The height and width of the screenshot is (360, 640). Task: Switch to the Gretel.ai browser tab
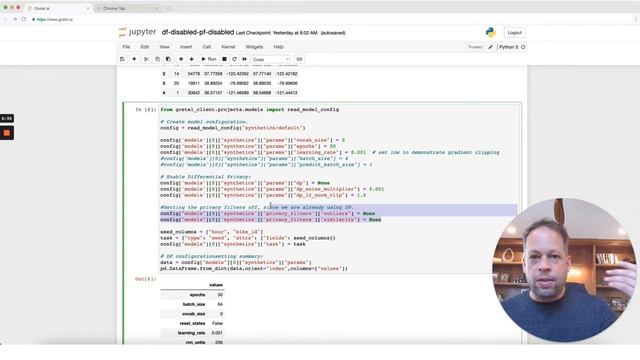point(57,8)
